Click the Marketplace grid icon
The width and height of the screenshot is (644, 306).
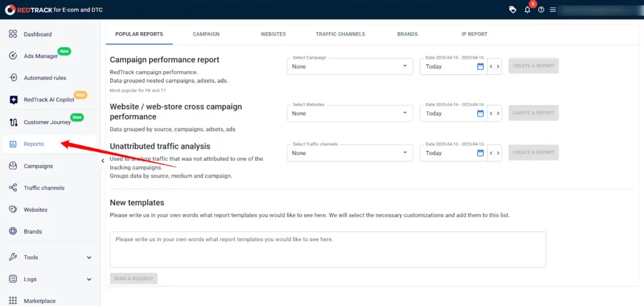[13, 301]
